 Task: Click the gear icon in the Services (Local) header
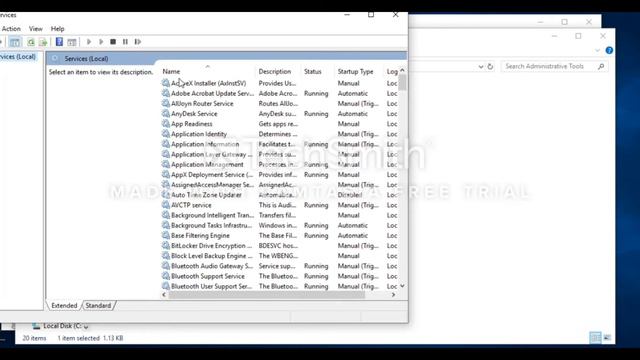pos(55,59)
